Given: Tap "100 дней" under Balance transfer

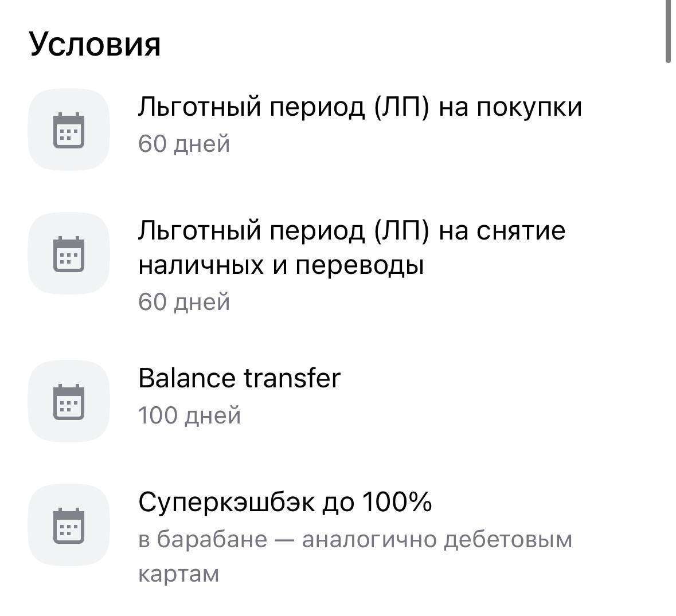Looking at the screenshot, I should tap(189, 415).
